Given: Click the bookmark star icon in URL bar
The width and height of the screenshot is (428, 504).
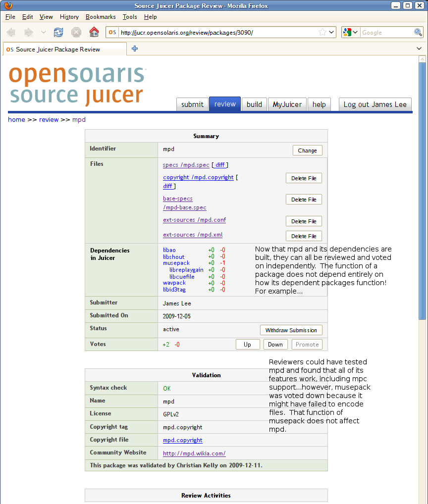Looking at the screenshot, I should pyautogui.click(x=322, y=32).
